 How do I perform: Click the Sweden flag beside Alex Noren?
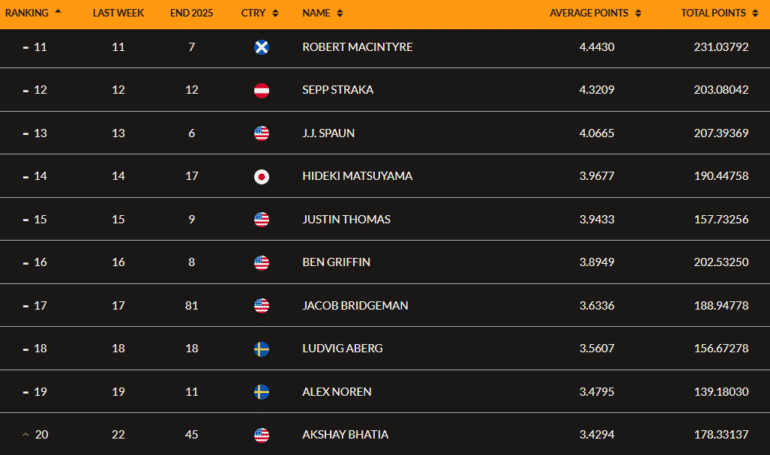[261, 392]
